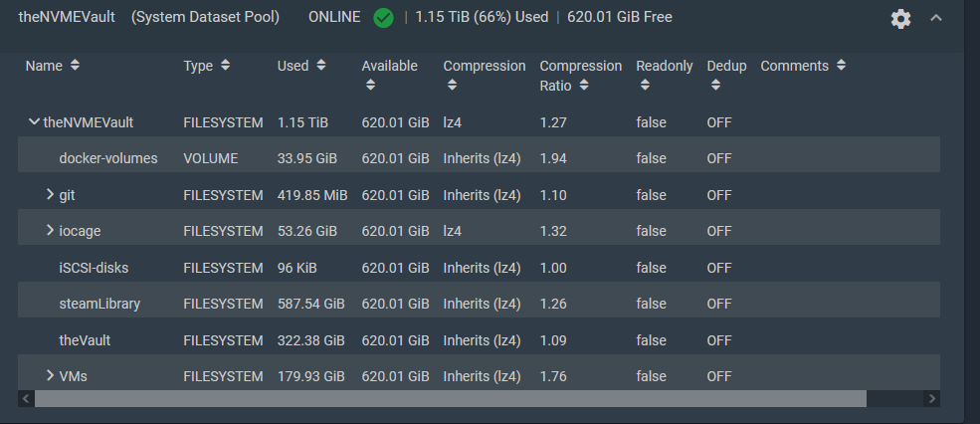Screen dimensions: 980x424
Task: Collapse theNVMEVault root dataset tree
Action: point(35,122)
